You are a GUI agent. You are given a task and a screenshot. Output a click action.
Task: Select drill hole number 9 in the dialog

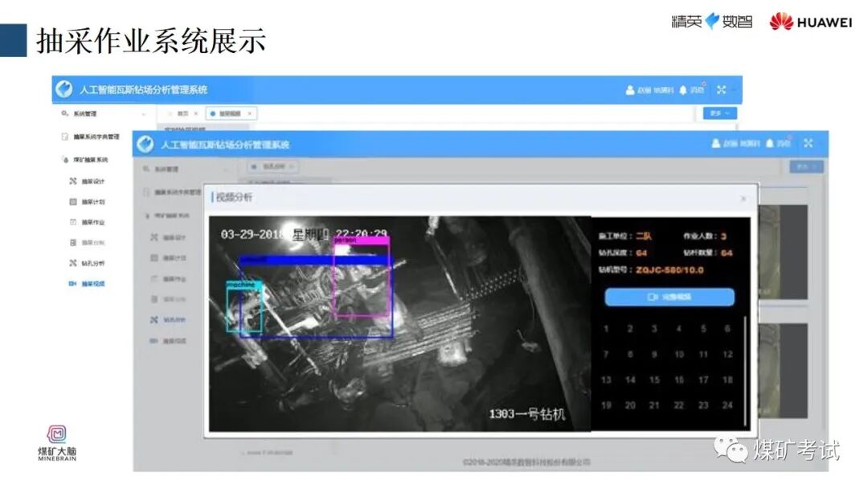[x=654, y=355]
